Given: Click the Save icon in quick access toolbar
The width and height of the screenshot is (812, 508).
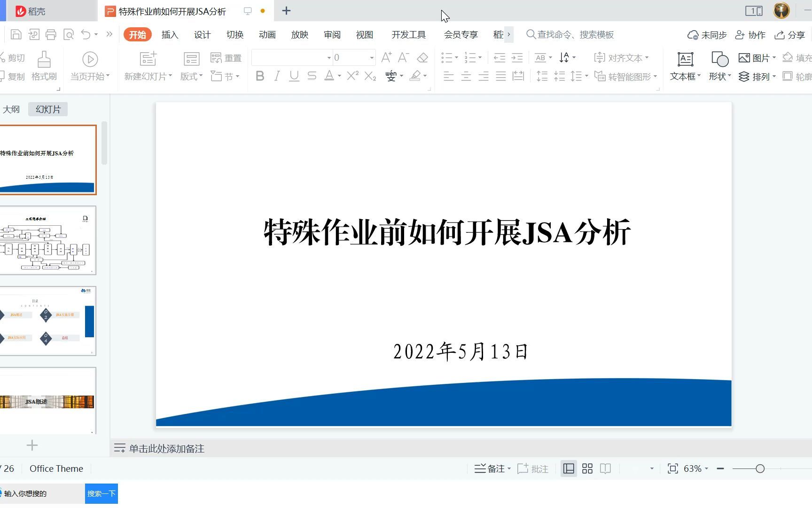Looking at the screenshot, I should [16, 34].
